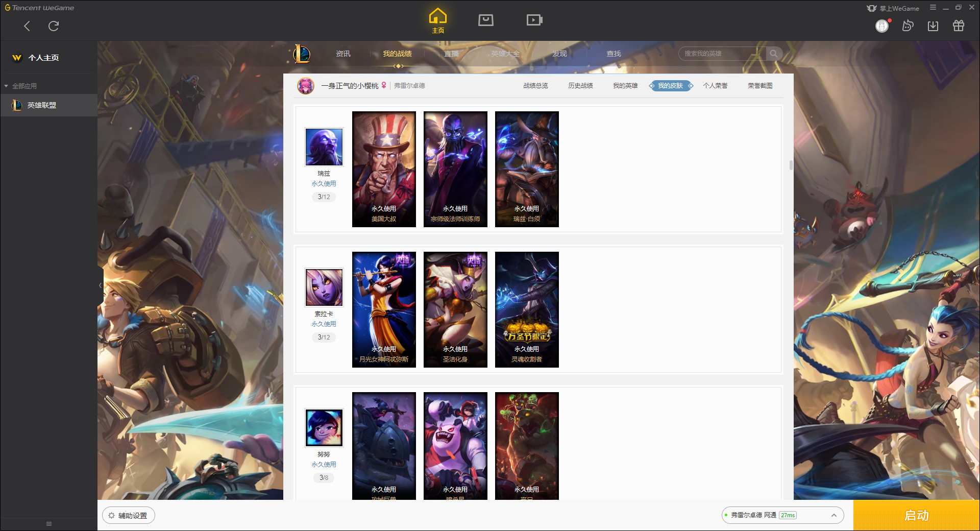Open the video live icon in top bar
This screenshot has width=980, height=531.
click(534, 20)
